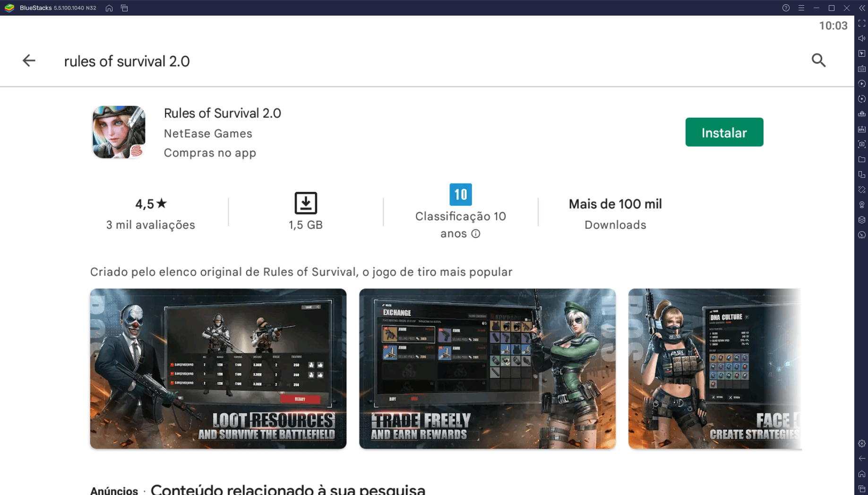868x495 pixels.
Task: Open the NetEase Games developer link
Action: pyautogui.click(x=208, y=134)
